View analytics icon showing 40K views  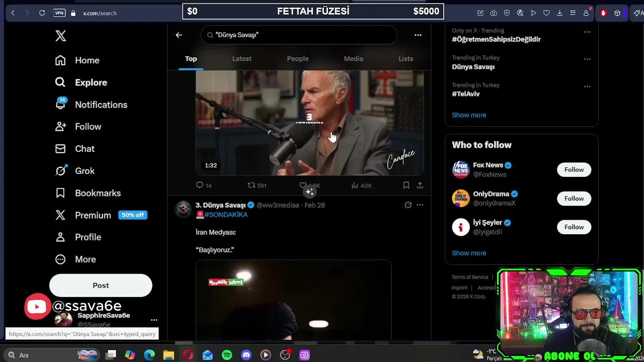point(361,186)
